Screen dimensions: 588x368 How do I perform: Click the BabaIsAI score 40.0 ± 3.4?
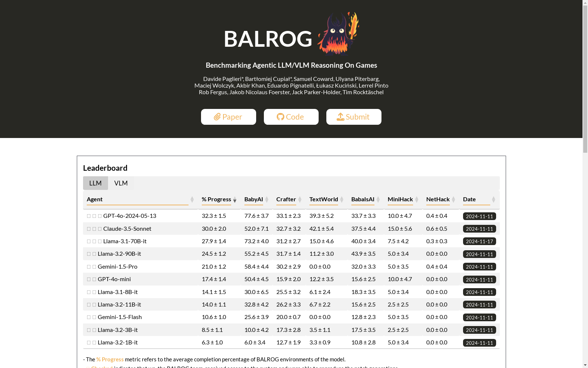[363, 241]
